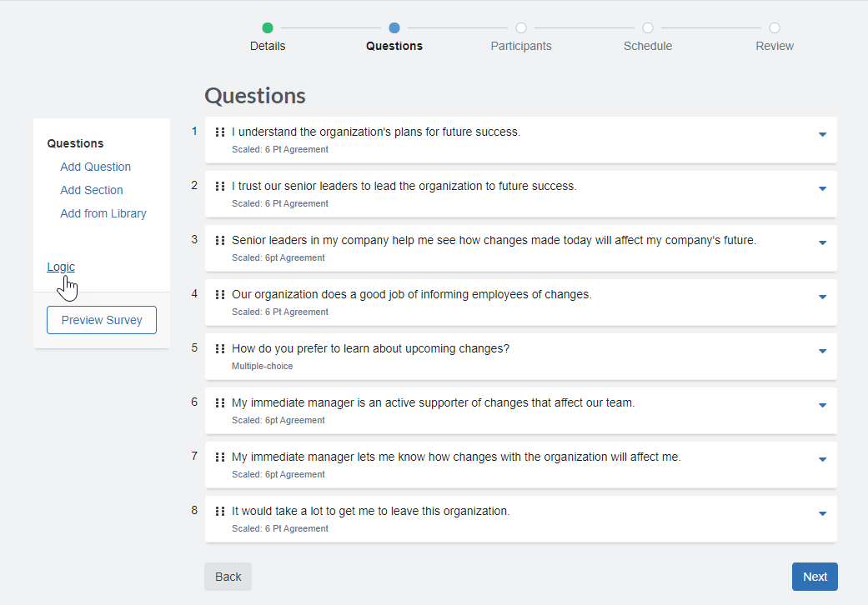Select the drag handle icon on question 6
The image size is (868, 605).
click(x=219, y=403)
